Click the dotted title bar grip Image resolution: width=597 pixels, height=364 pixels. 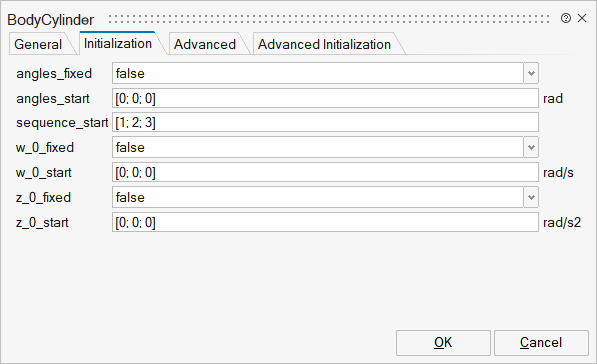[329, 19]
